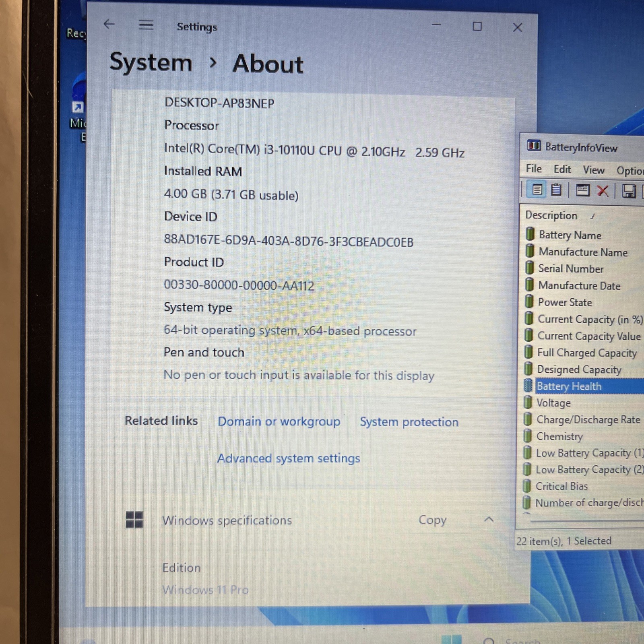644x644 pixels.
Task: Click the battery log clipboard toolbar icon
Action: [x=556, y=189]
